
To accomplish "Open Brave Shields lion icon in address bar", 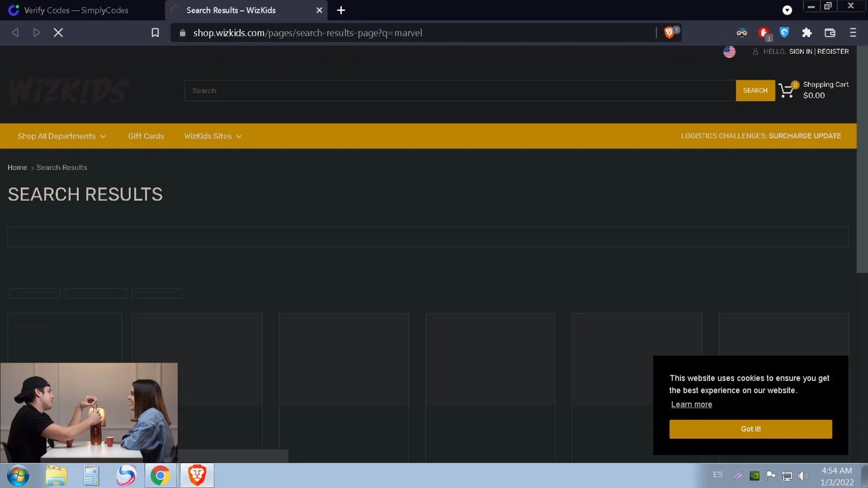I will coord(670,33).
